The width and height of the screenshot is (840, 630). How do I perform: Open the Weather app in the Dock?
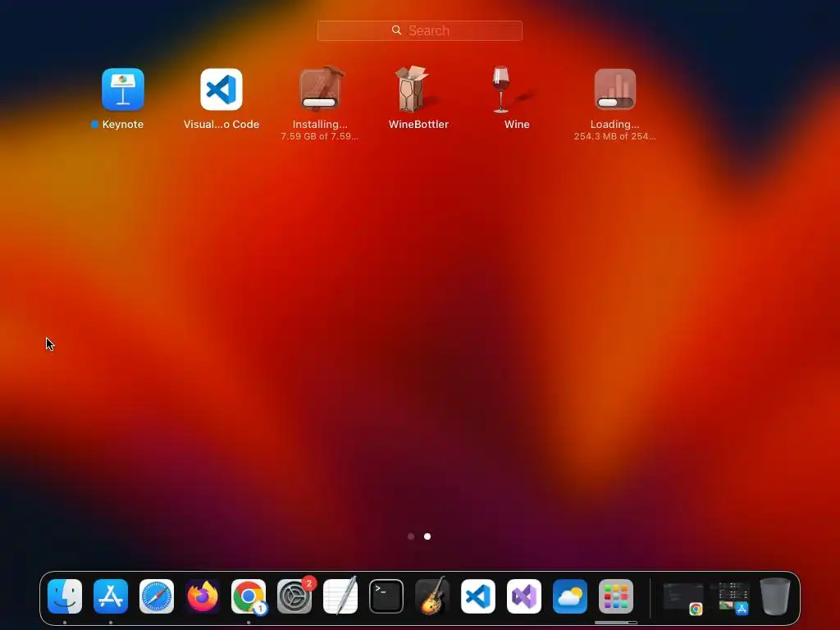point(570,596)
